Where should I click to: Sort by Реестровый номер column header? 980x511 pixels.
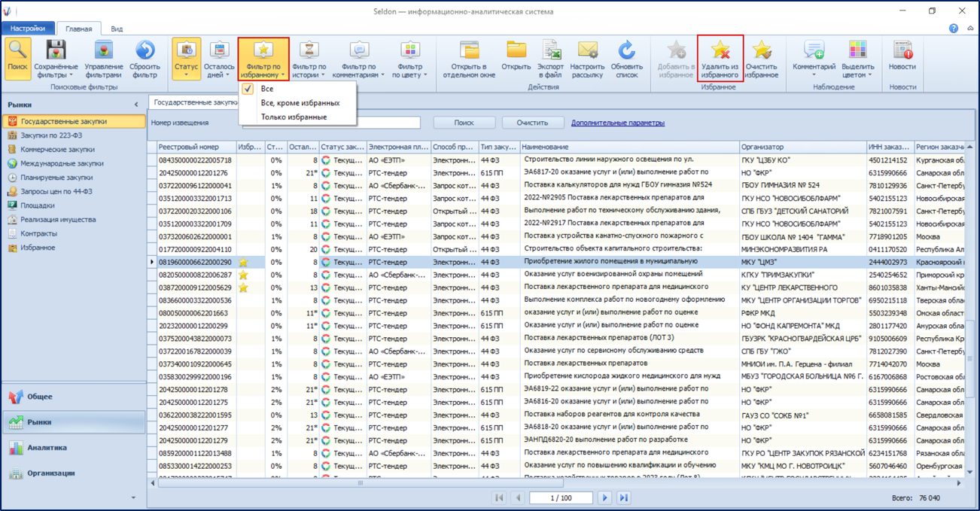coord(196,147)
